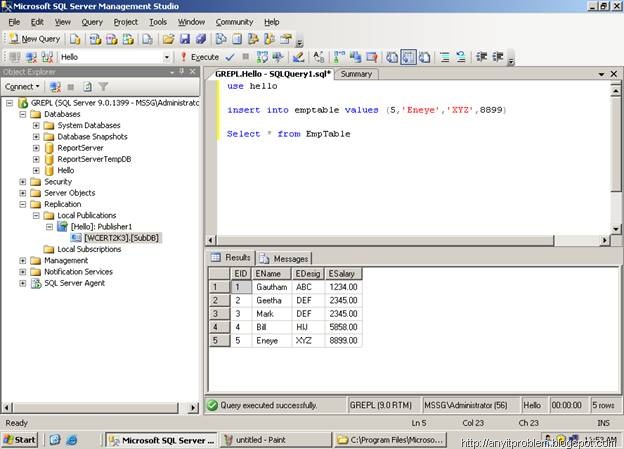The width and height of the screenshot is (624, 449).
Task: Click the Change Connection icon
Action: click(x=47, y=57)
